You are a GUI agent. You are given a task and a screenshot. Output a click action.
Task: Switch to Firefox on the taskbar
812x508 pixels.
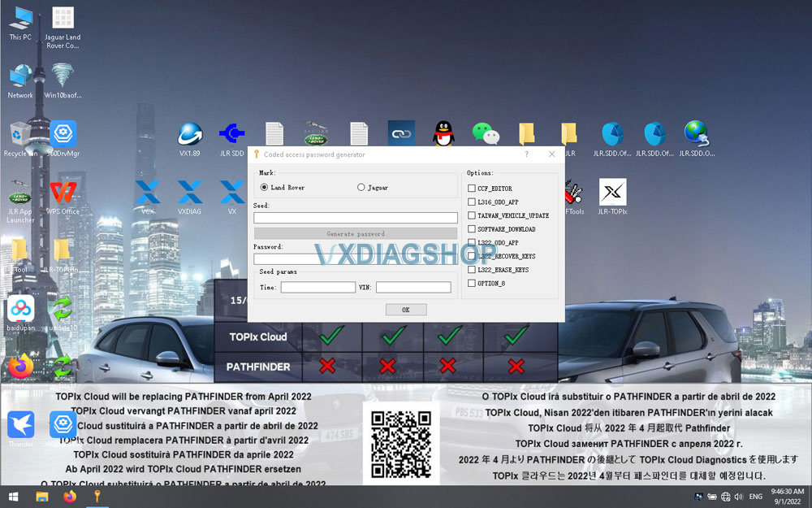pos(69,497)
